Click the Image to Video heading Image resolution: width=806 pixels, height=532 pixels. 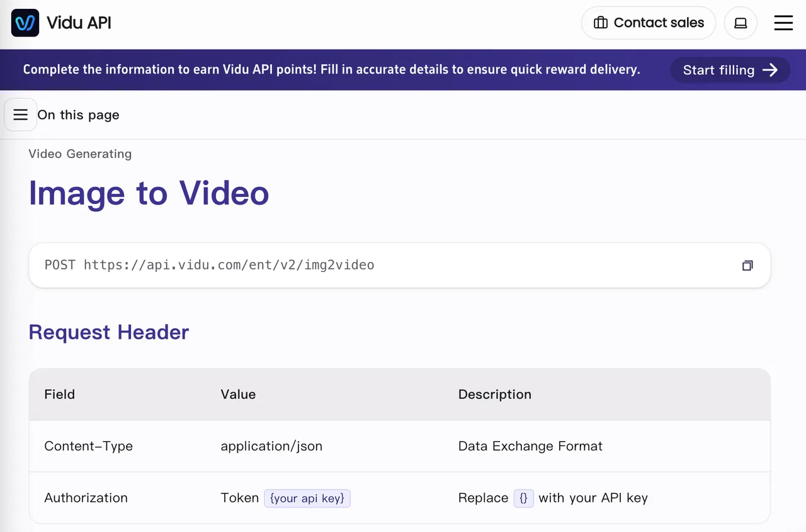(149, 193)
